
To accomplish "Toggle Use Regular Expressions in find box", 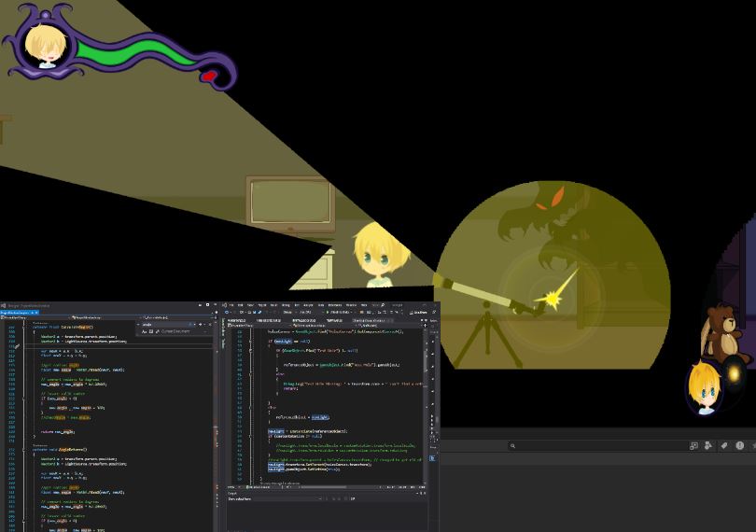I will (x=158, y=331).
